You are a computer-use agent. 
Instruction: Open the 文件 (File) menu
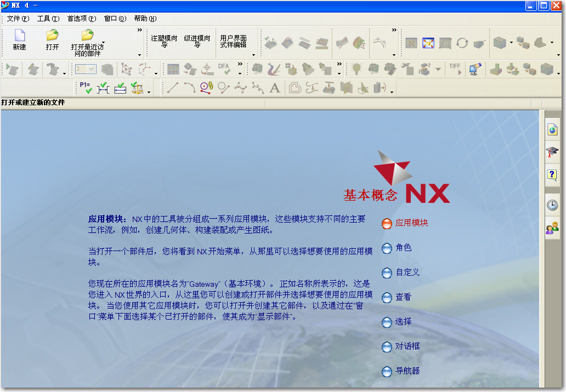pos(18,19)
